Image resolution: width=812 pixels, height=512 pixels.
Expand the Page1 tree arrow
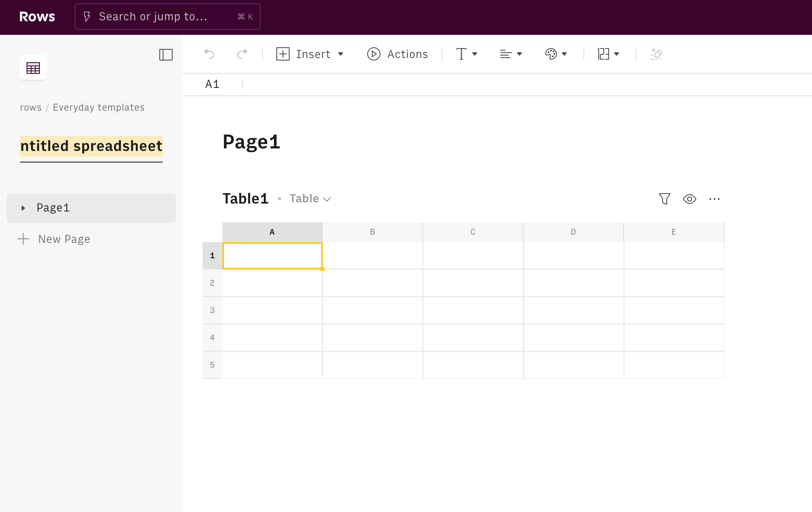pyautogui.click(x=23, y=208)
